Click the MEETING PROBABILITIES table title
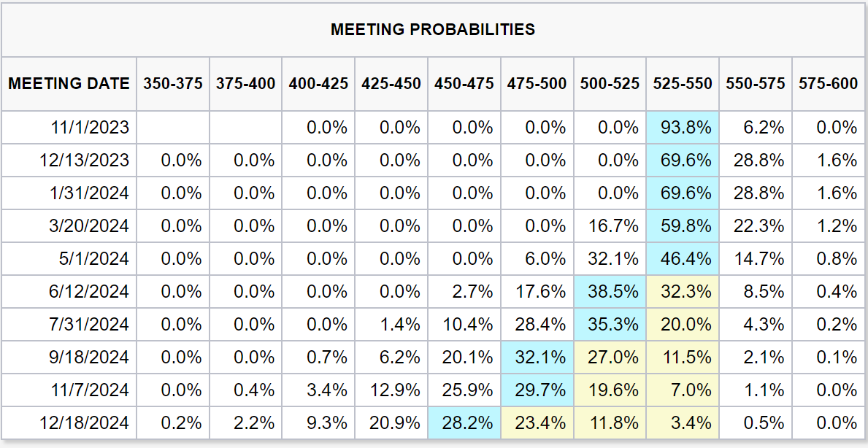Viewport: 868px width, 448px height. tap(433, 30)
